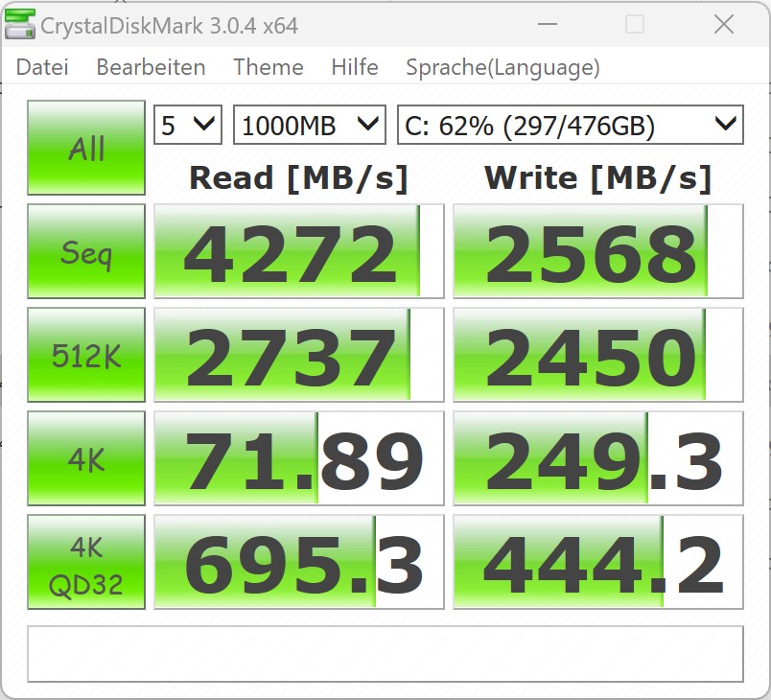Open the Bearbeiten menu
771x700 pixels.
151,67
